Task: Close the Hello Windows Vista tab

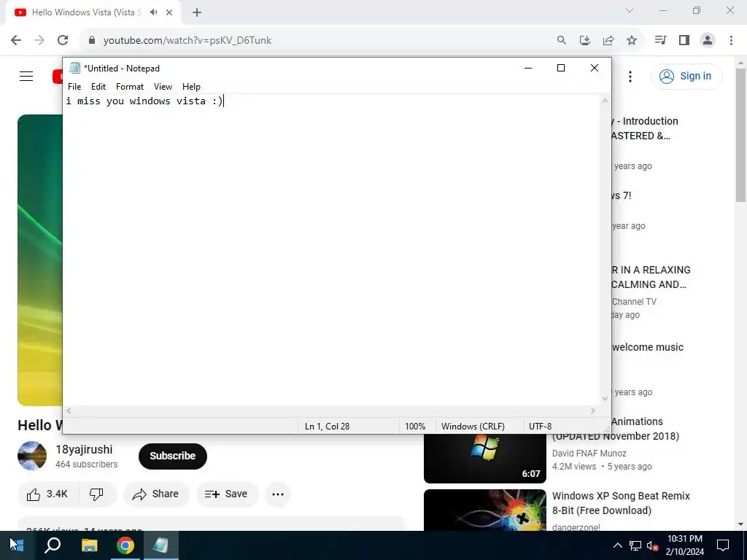Action: coord(169,12)
